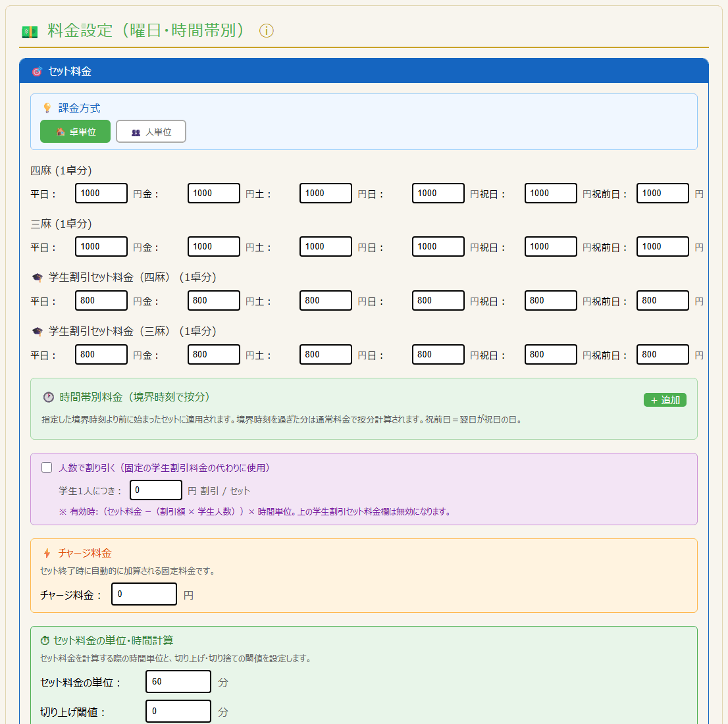The width and height of the screenshot is (728, 724).
Task: Click 三麻 日 price field
Action: point(438,247)
